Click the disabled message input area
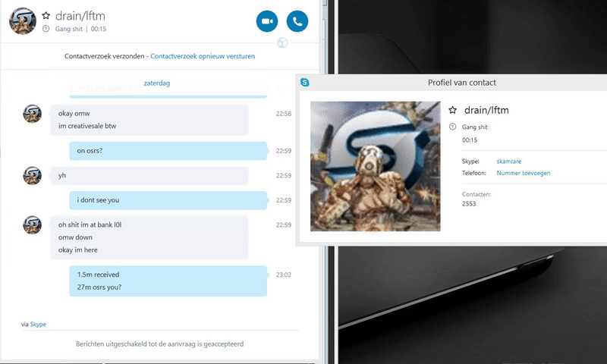Image resolution: width=607 pixels, height=364 pixels. 160,344
